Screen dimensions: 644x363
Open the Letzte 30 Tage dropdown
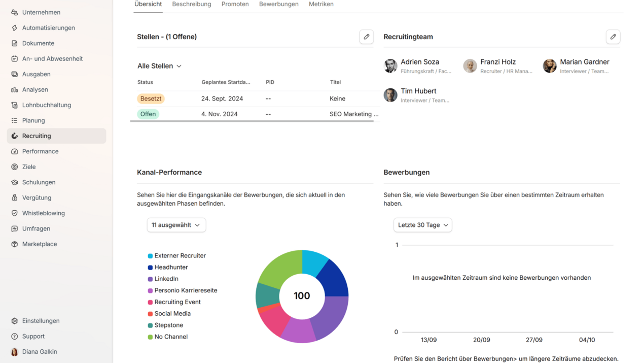423,225
